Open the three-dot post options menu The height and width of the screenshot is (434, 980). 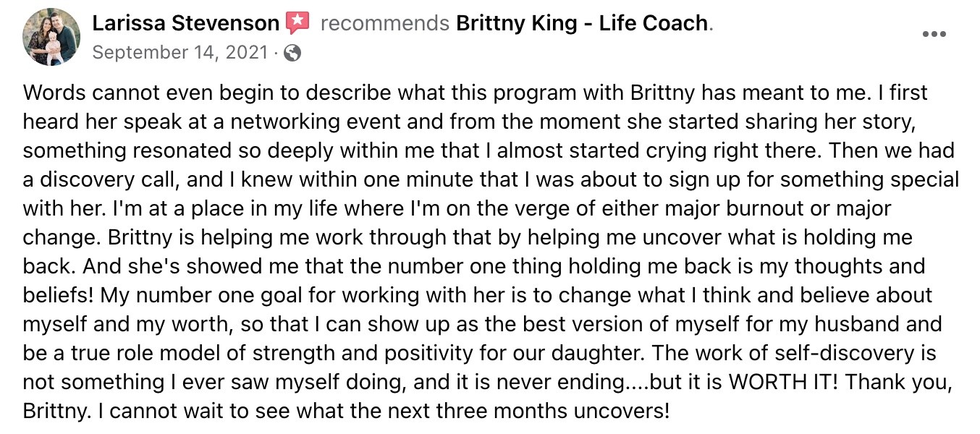point(934,34)
